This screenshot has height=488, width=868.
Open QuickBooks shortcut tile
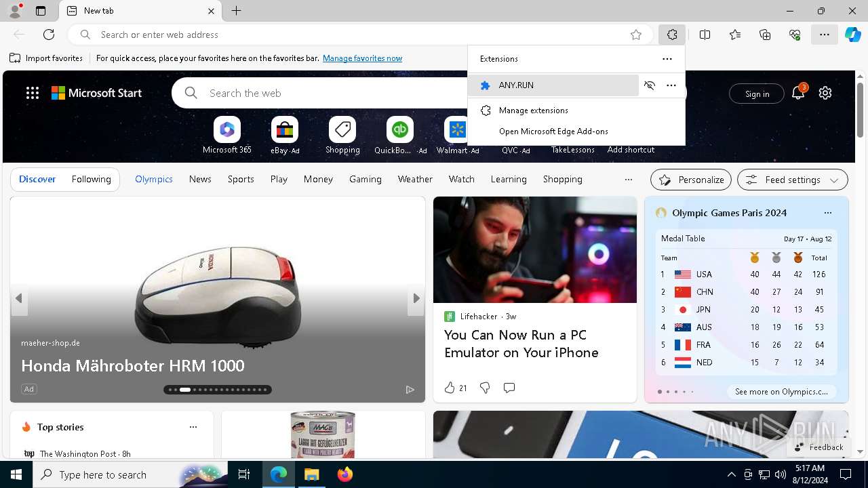[400, 135]
